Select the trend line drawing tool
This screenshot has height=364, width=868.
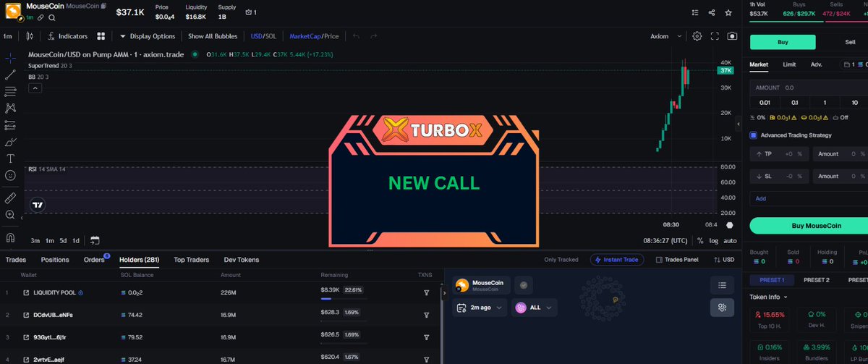[x=11, y=75]
